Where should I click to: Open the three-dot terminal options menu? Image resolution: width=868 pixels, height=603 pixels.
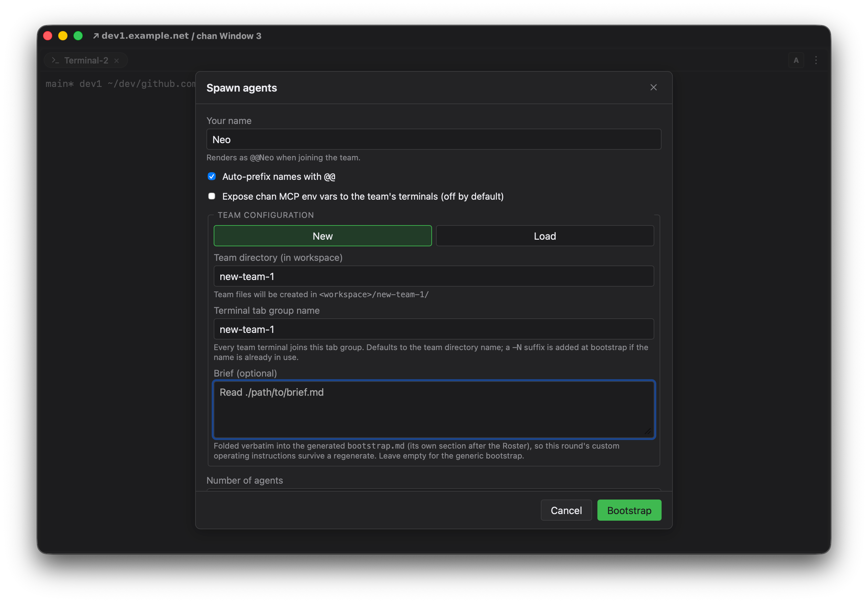click(816, 60)
